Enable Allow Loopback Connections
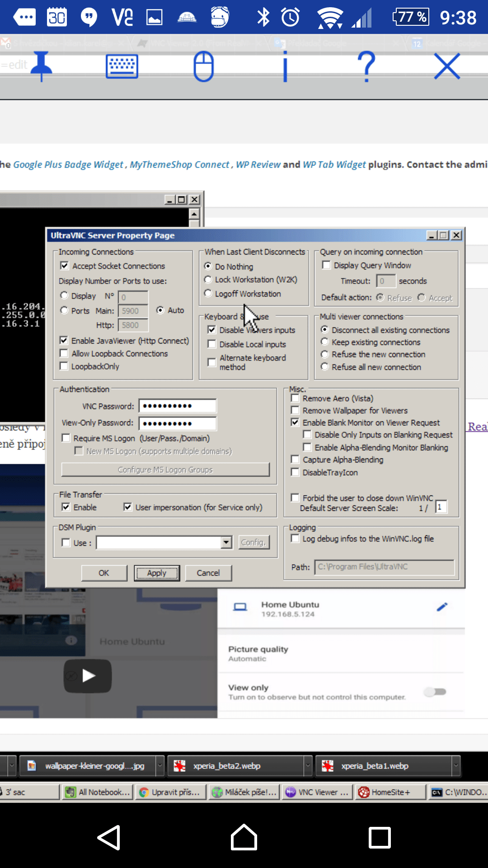 (64, 353)
